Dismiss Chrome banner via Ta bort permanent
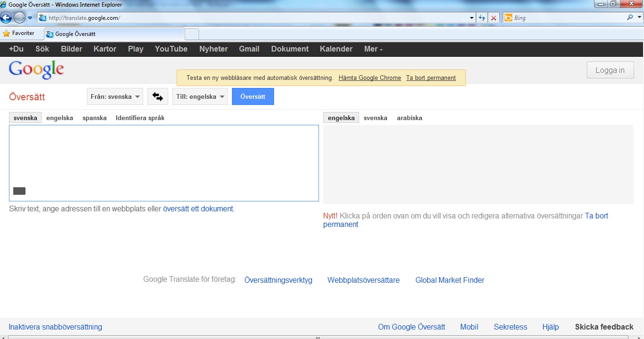 click(x=431, y=78)
